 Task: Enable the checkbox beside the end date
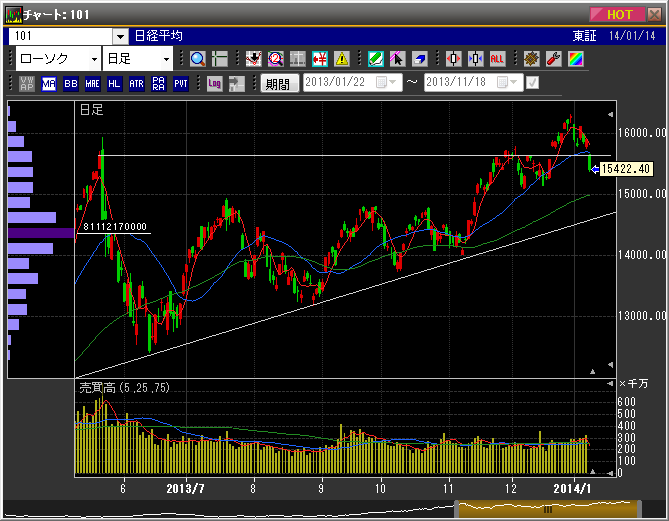(x=532, y=83)
